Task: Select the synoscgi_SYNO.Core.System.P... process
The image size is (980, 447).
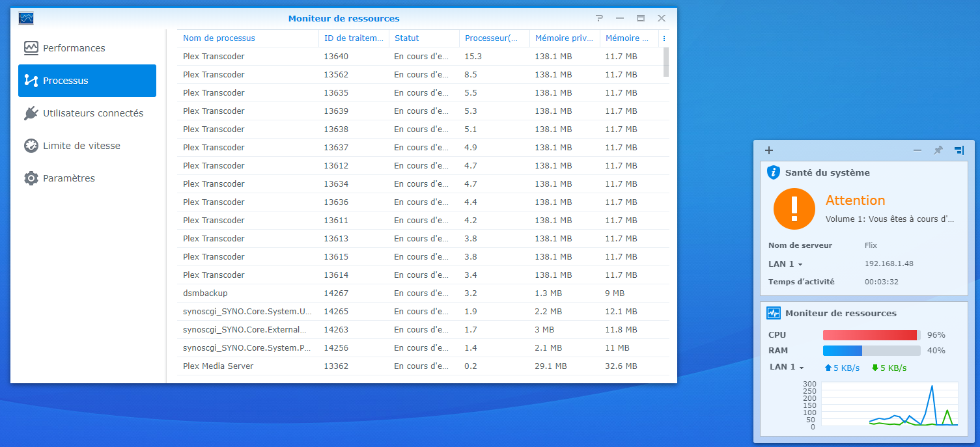Action: point(423,348)
